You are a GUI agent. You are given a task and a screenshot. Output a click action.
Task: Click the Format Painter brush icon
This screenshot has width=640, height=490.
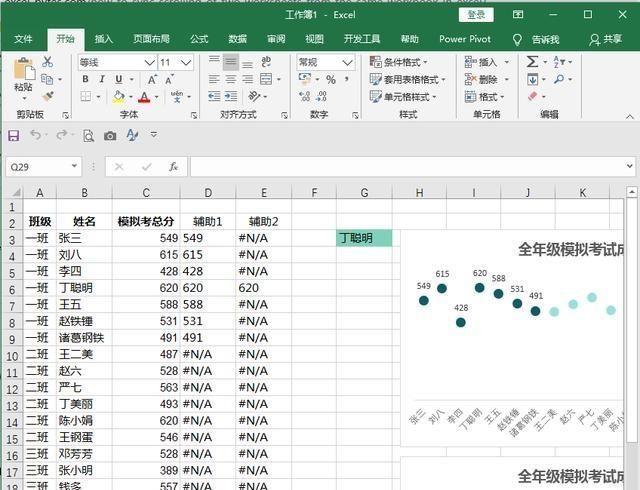[x=48, y=97]
